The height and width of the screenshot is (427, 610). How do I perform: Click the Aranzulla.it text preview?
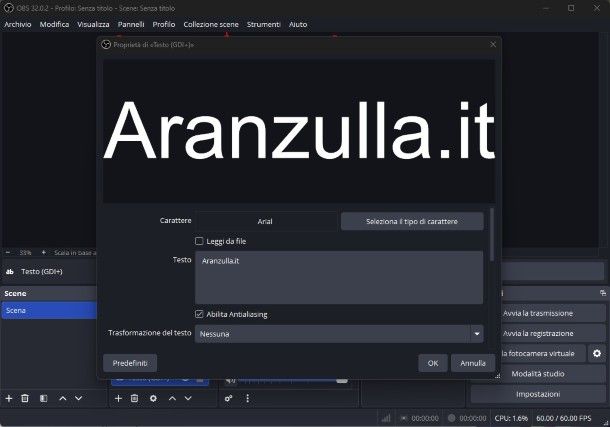click(x=299, y=130)
